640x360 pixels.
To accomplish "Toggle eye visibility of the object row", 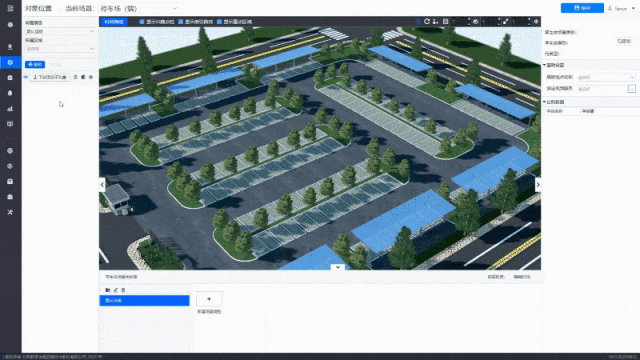I will point(26,77).
